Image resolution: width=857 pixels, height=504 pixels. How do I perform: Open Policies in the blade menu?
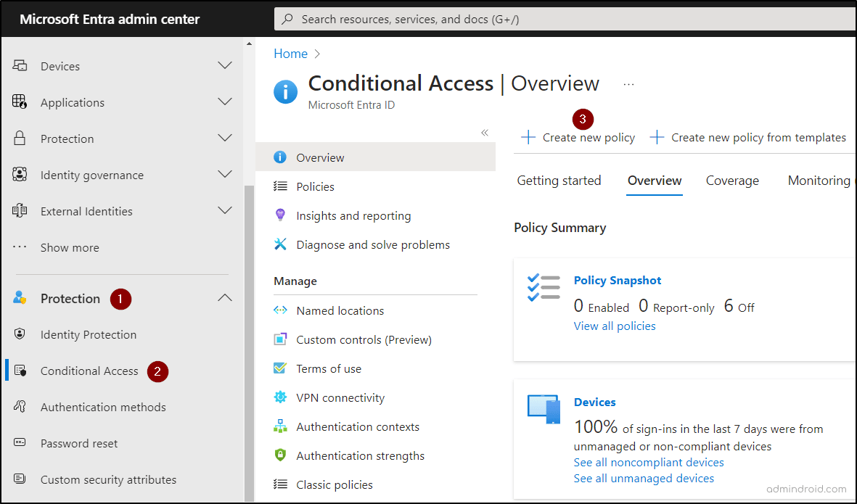point(315,186)
